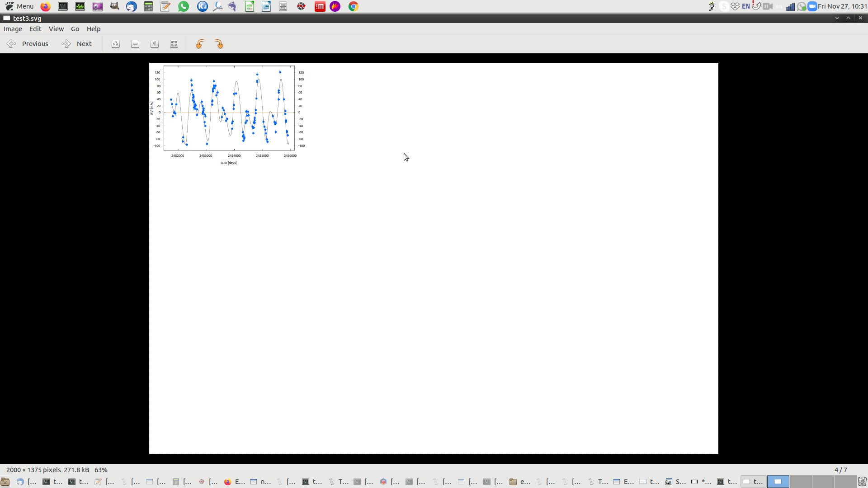This screenshot has width=868, height=488.
Task: Zoom in on the image
Action: click(116, 44)
